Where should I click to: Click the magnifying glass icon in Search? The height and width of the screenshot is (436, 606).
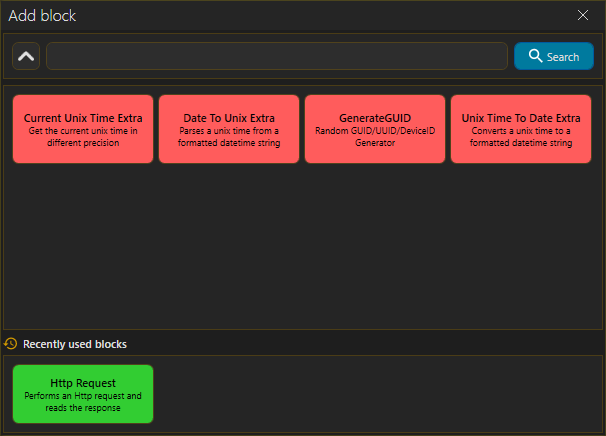pyautogui.click(x=535, y=56)
